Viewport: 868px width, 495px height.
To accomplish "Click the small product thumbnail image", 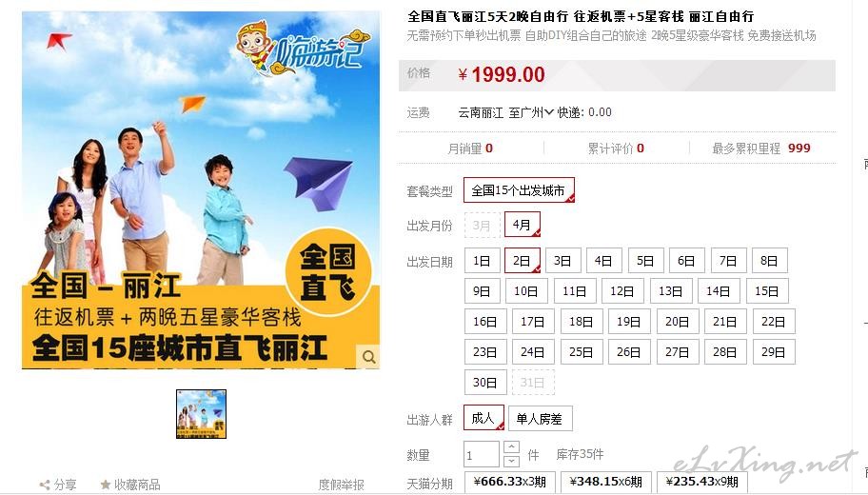I will tap(201, 414).
